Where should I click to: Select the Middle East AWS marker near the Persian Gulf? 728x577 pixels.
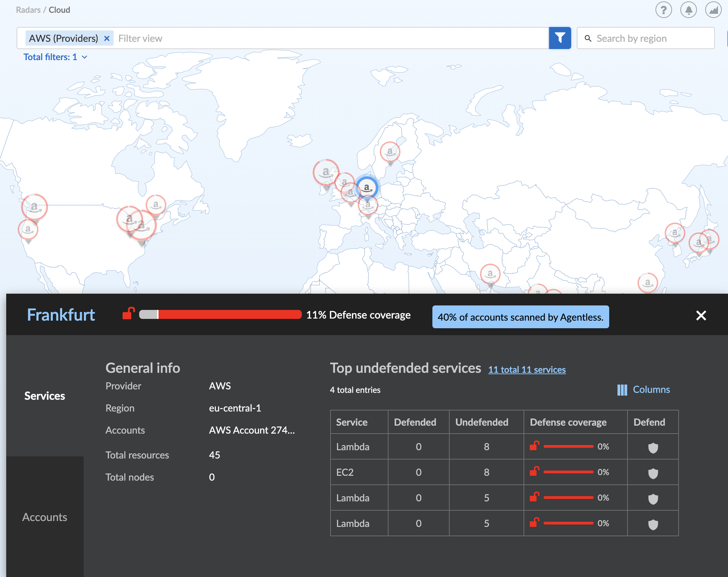(x=490, y=274)
